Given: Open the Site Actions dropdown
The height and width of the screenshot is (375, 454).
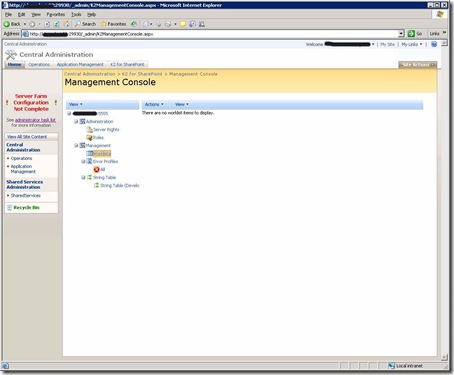Looking at the screenshot, I should click(x=417, y=65).
